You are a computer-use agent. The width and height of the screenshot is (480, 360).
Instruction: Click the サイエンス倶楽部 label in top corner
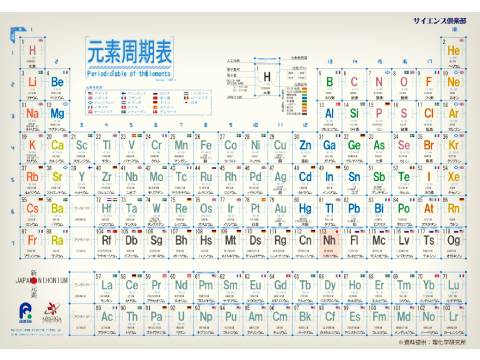pos(440,21)
